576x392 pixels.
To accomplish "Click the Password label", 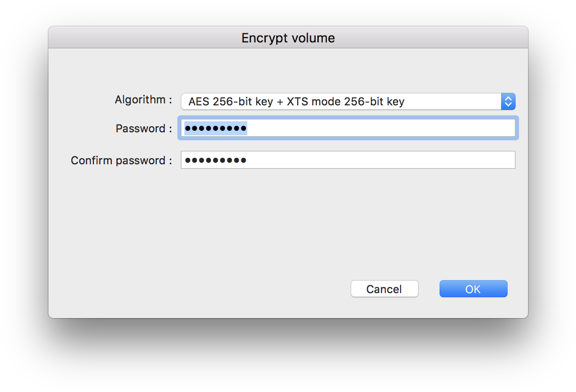I will [x=144, y=128].
